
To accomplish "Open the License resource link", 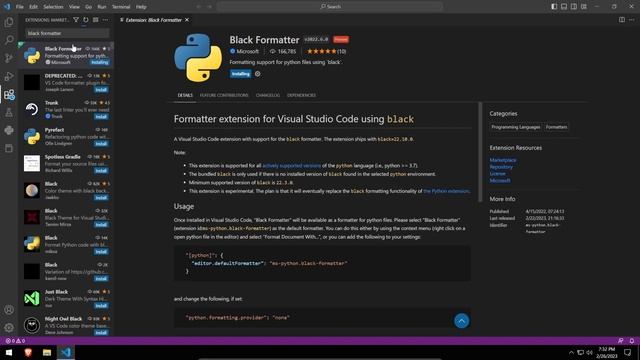I will pyautogui.click(x=498, y=173).
